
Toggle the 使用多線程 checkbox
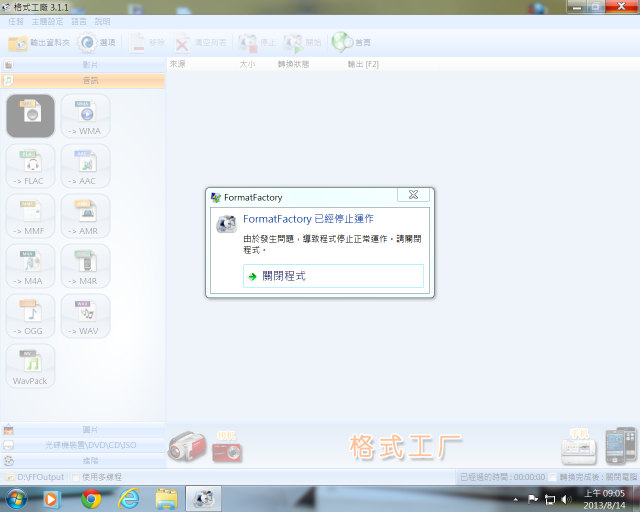coord(76,477)
